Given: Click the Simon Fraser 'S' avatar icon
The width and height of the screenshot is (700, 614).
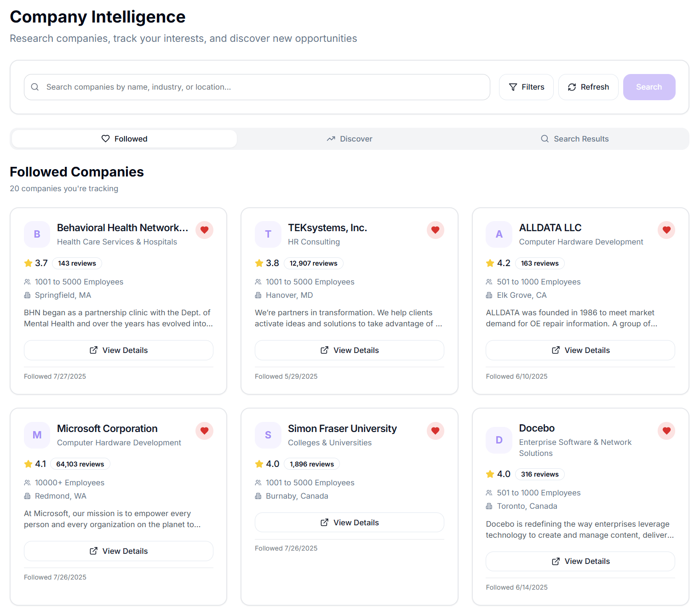Looking at the screenshot, I should pos(268,435).
